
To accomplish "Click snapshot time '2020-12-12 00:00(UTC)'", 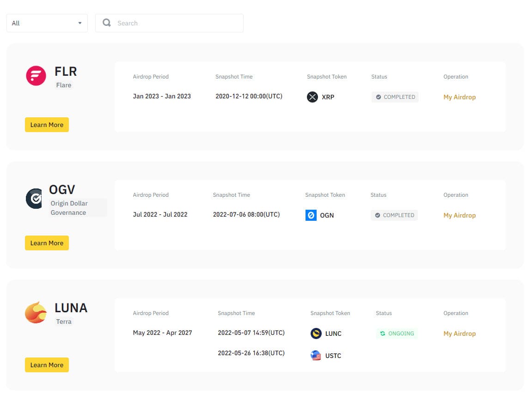I will click(249, 96).
